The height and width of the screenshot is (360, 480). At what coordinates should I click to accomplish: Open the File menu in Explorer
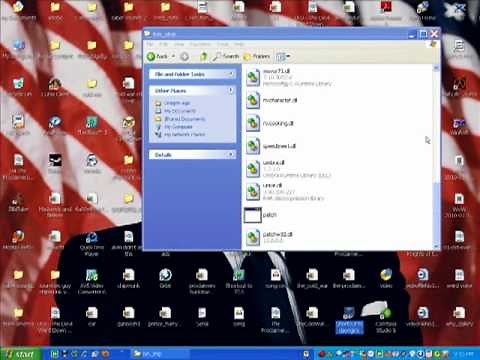pyautogui.click(x=150, y=44)
